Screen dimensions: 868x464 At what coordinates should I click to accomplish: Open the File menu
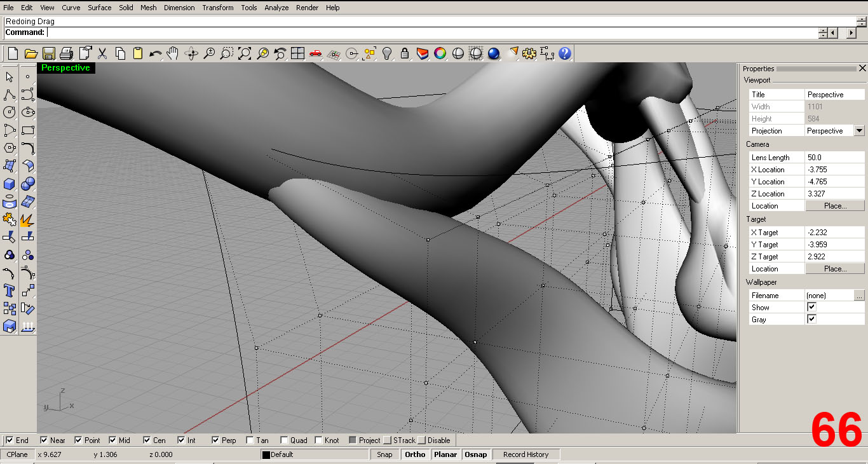pyautogui.click(x=8, y=8)
